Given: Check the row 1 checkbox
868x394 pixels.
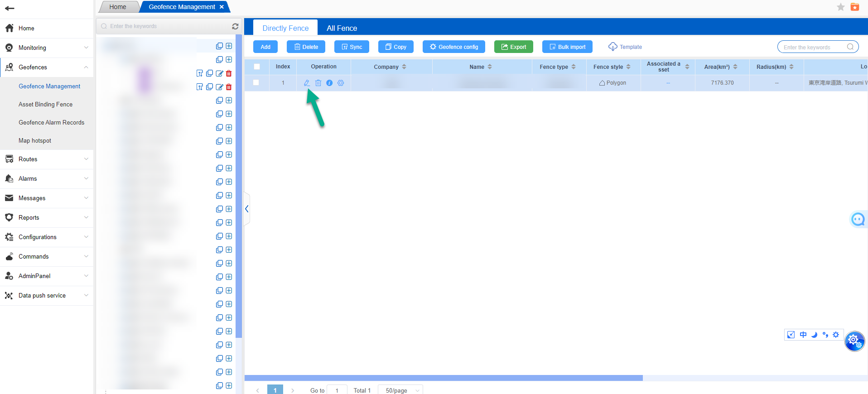Looking at the screenshot, I should [256, 82].
